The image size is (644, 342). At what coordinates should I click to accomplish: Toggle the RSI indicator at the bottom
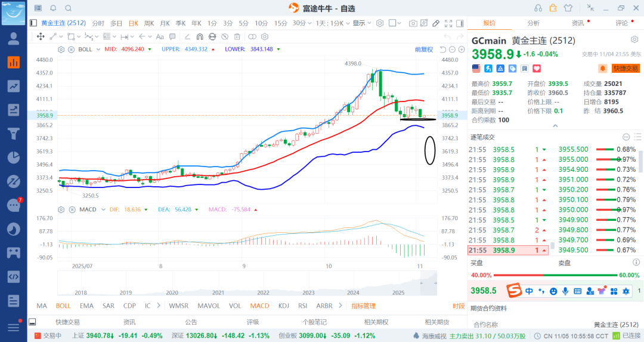(x=303, y=306)
